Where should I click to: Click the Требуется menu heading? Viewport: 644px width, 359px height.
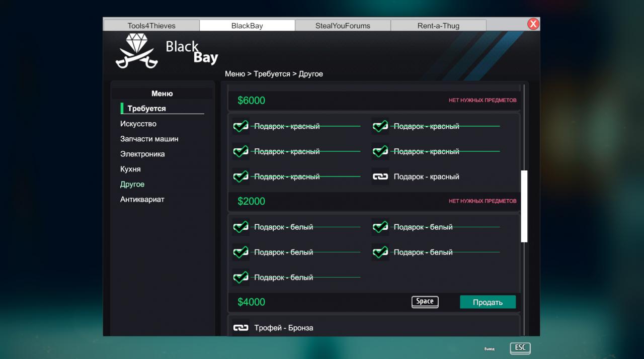(x=146, y=108)
